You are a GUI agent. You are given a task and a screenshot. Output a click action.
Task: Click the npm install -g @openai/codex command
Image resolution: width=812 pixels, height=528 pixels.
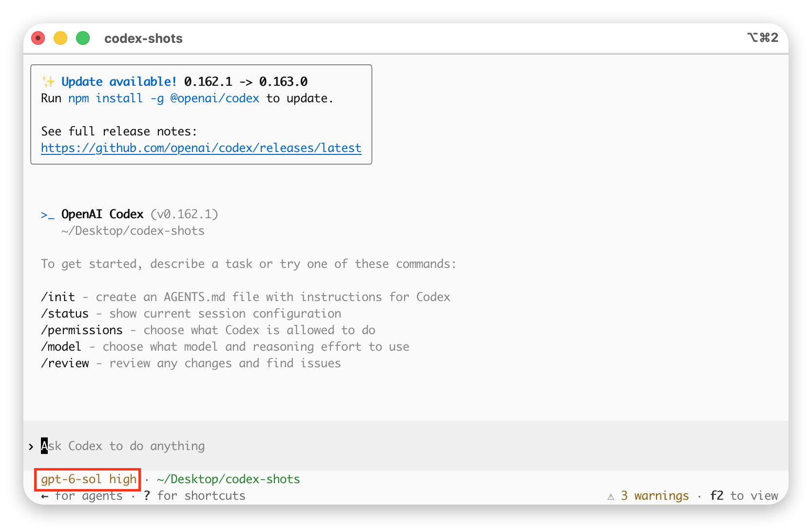[x=164, y=98]
